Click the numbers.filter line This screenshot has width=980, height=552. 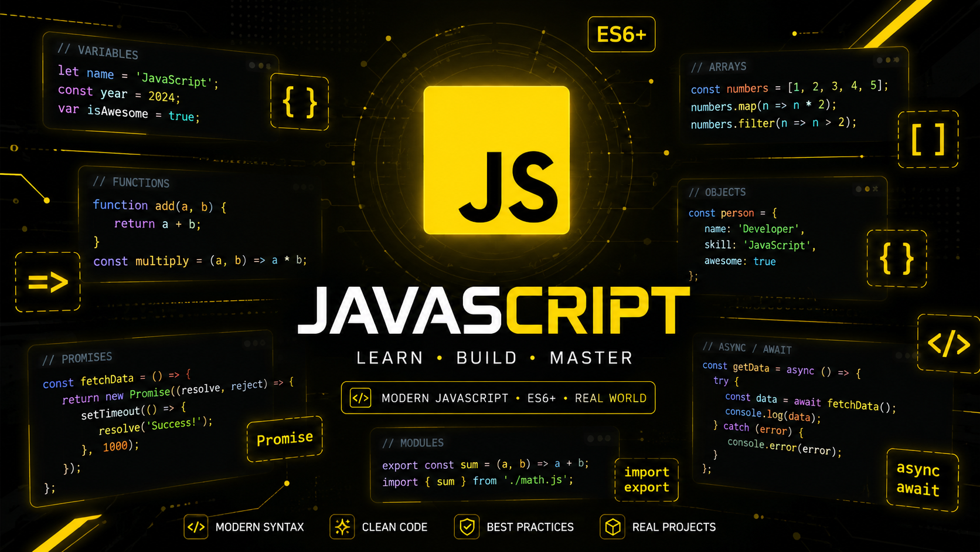click(x=774, y=123)
